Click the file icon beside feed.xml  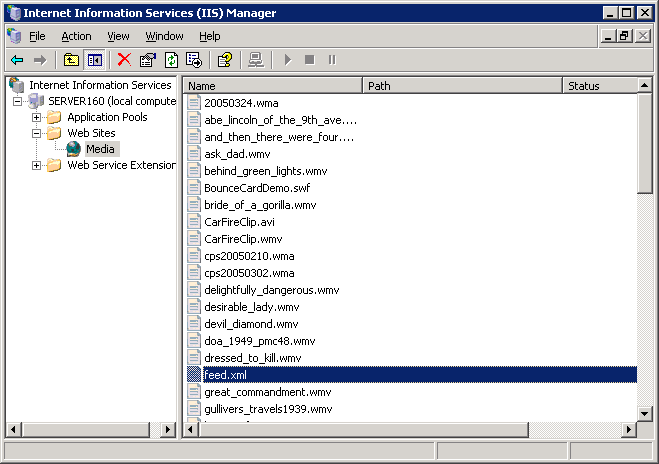tap(194, 374)
